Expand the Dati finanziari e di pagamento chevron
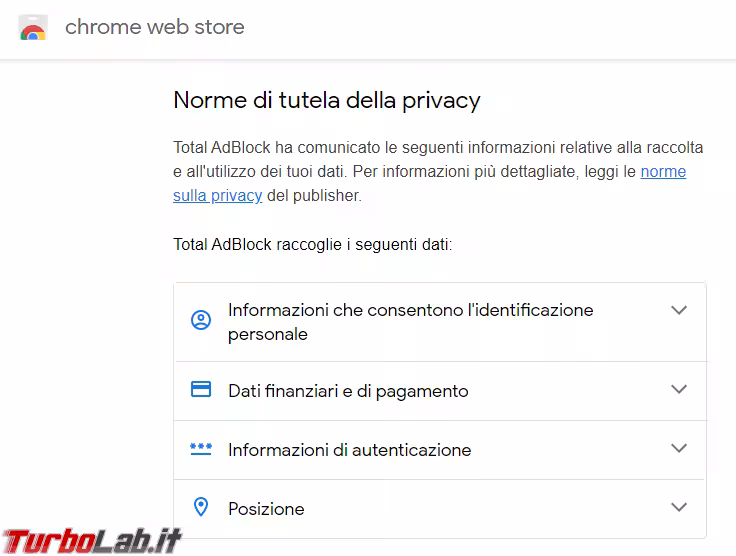The width and height of the screenshot is (736, 556). (679, 389)
